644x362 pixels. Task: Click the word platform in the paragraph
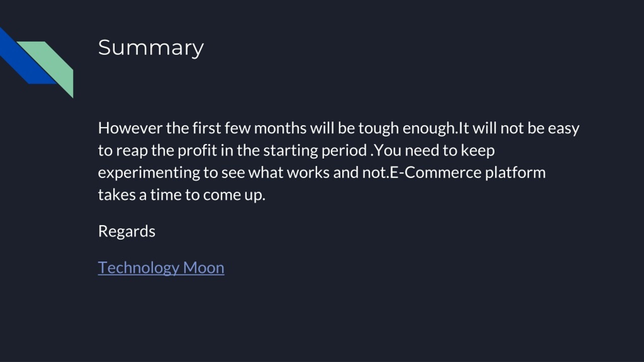click(515, 173)
